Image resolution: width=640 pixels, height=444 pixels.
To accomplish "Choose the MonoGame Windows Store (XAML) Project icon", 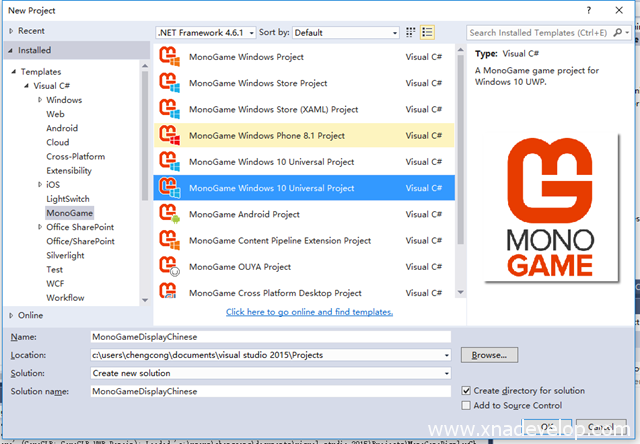I will pos(169,109).
